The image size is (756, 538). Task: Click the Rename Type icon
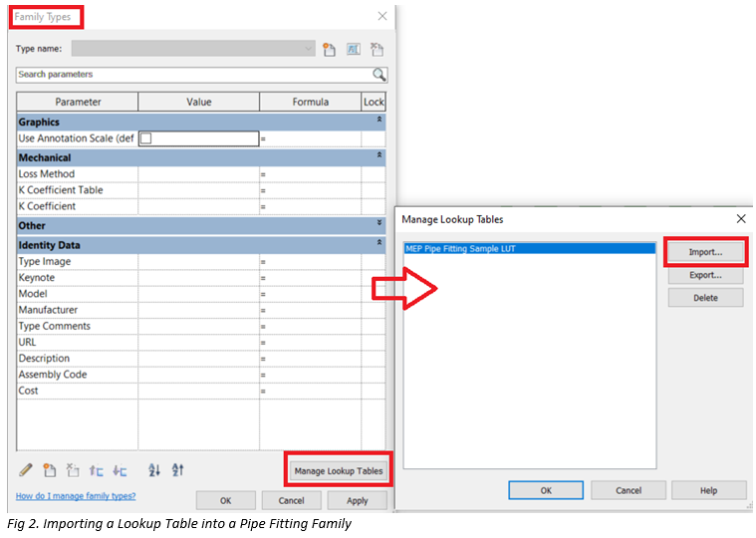click(x=354, y=49)
